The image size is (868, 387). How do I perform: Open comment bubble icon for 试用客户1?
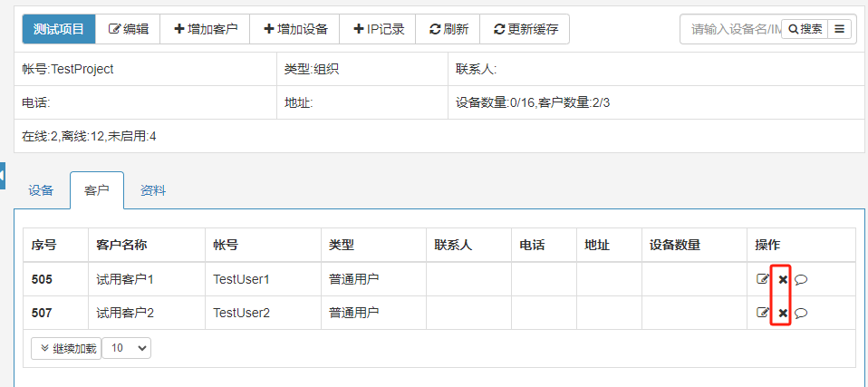tap(801, 279)
